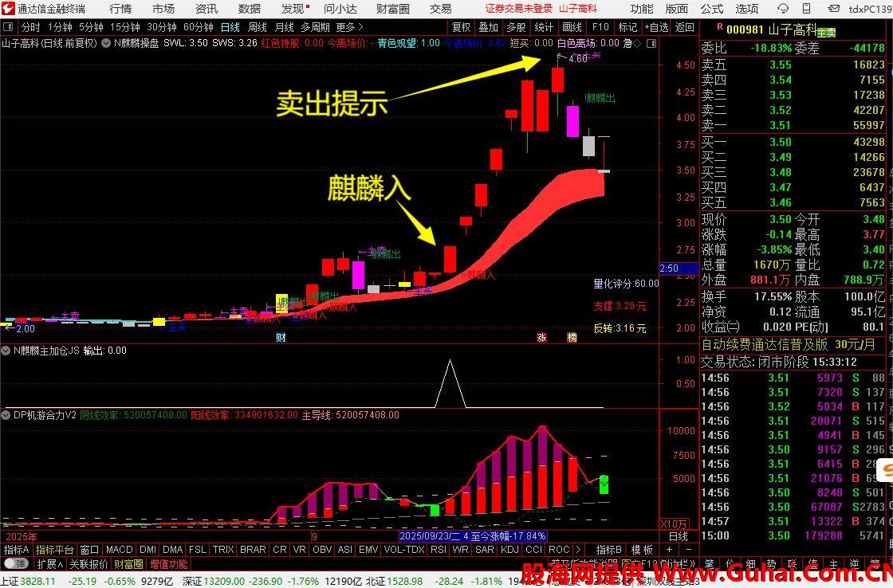Click the Tongdaxin app logo icon
This screenshot has width=893, height=588.
(x=8, y=9)
